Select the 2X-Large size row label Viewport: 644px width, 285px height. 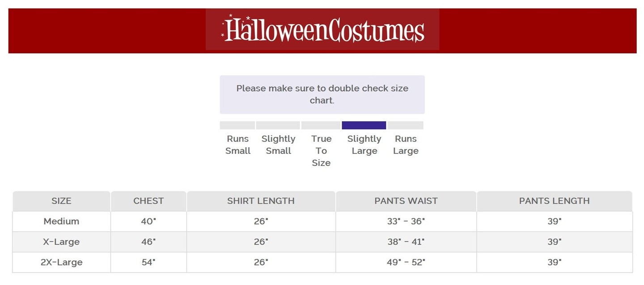pos(61,262)
